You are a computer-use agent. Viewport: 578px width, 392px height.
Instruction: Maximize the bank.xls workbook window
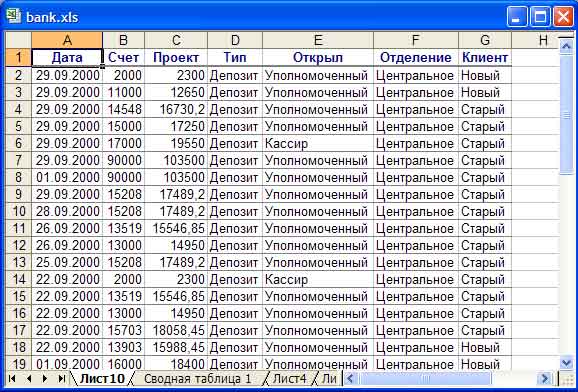pos(540,17)
